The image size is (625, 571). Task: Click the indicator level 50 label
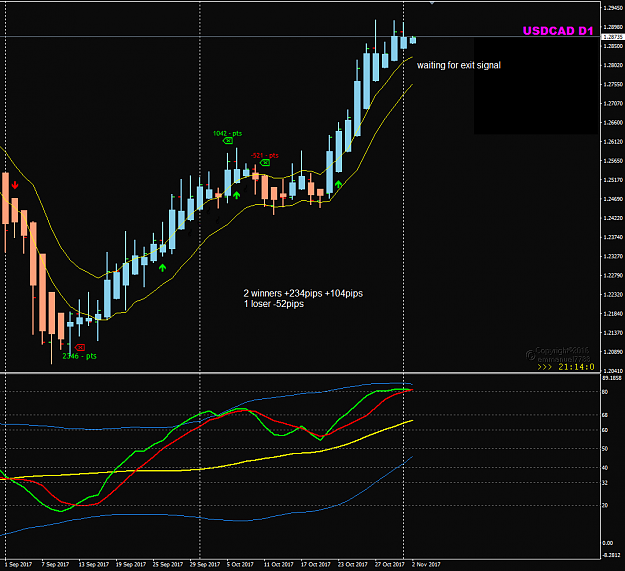605,449
